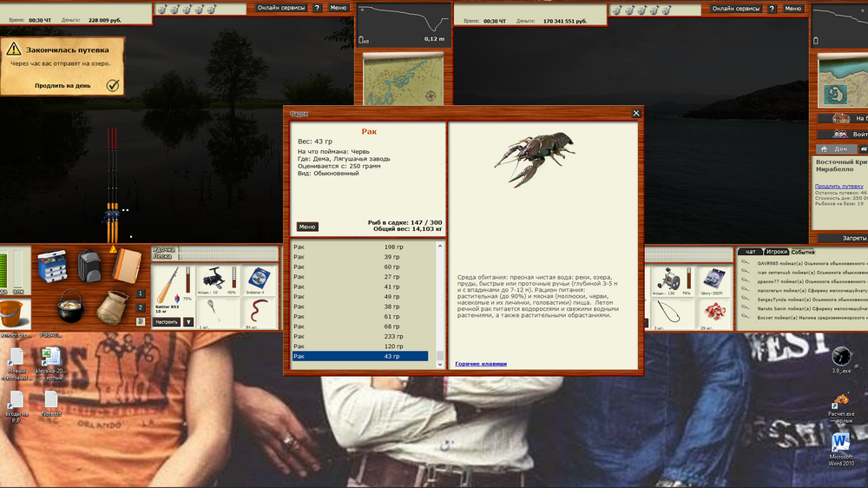This screenshot has height=488, width=868.
Task: Open Меню in right game window
Action: click(x=792, y=9)
